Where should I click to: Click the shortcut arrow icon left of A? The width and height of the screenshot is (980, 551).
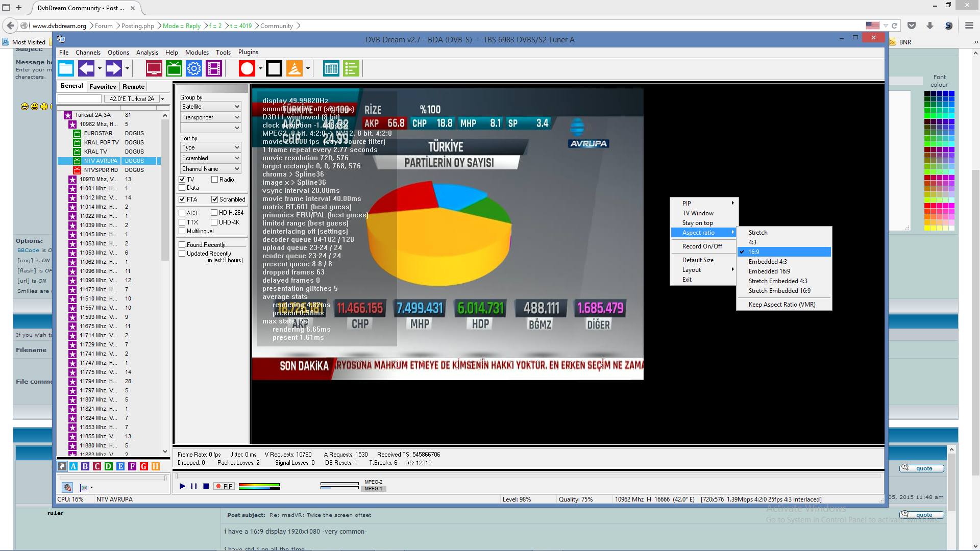click(62, 466)
